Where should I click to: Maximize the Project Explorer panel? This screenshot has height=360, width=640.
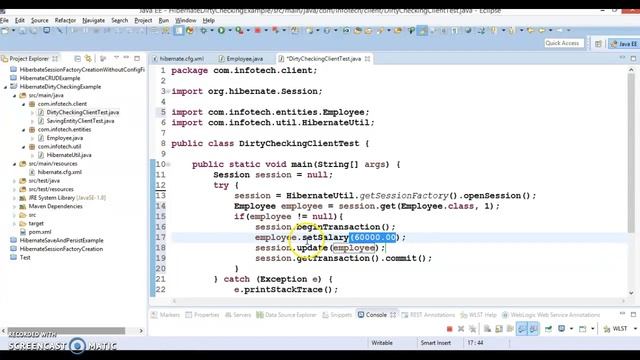point(137,58)
